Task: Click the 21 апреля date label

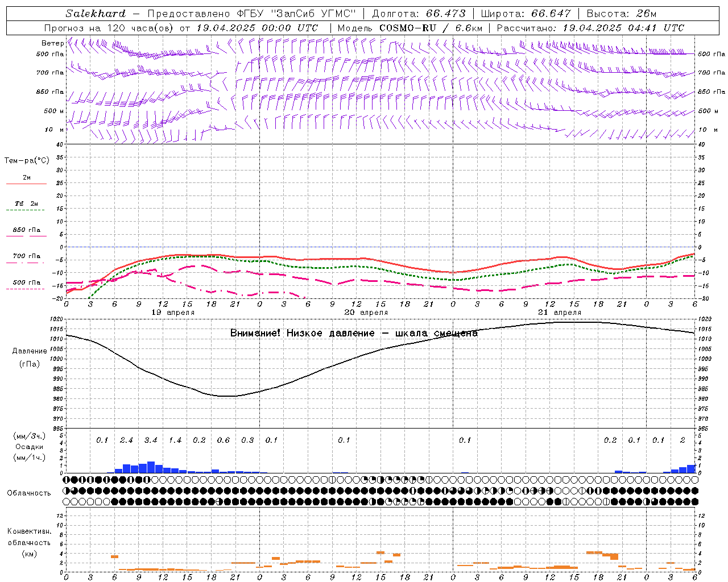Action: pos(560,313)
